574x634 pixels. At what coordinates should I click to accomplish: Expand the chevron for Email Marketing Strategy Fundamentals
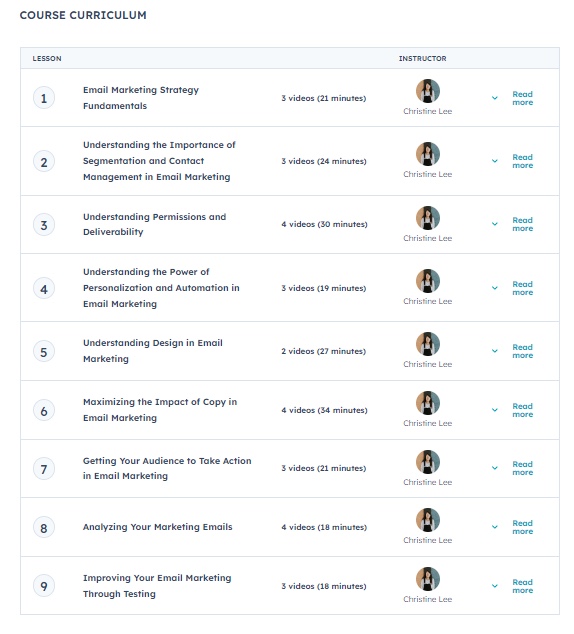494,98
